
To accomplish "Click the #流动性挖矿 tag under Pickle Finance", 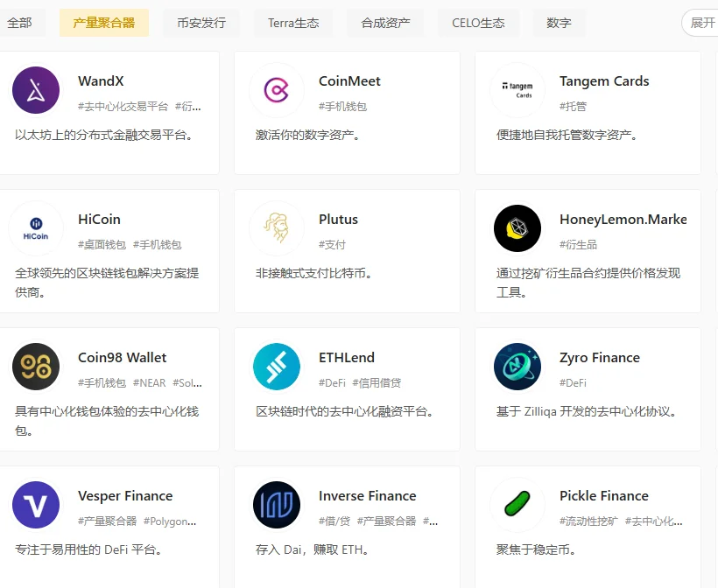I will [589, 521].
